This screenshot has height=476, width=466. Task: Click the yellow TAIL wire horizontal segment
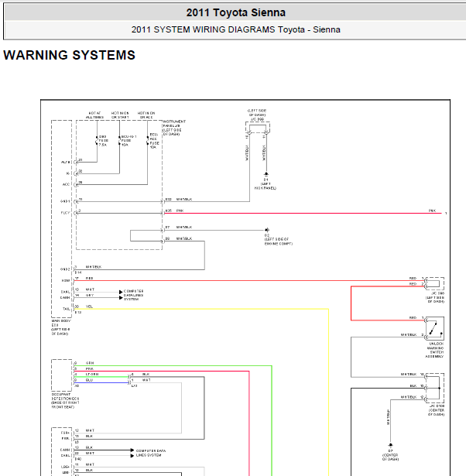pos(201,309)
